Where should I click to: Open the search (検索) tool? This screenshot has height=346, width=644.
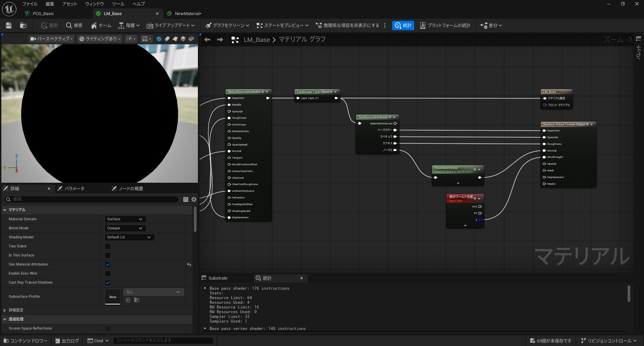point(74,25)
